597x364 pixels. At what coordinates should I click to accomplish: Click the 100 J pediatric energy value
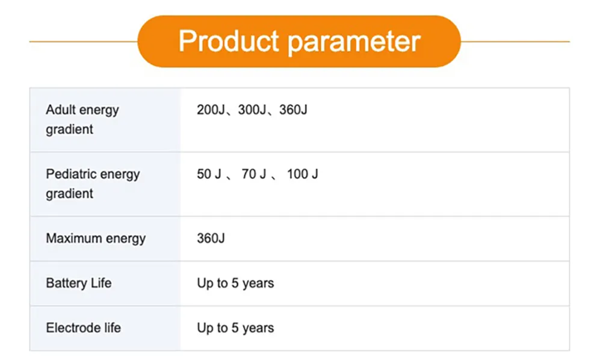tap(303, 174)
